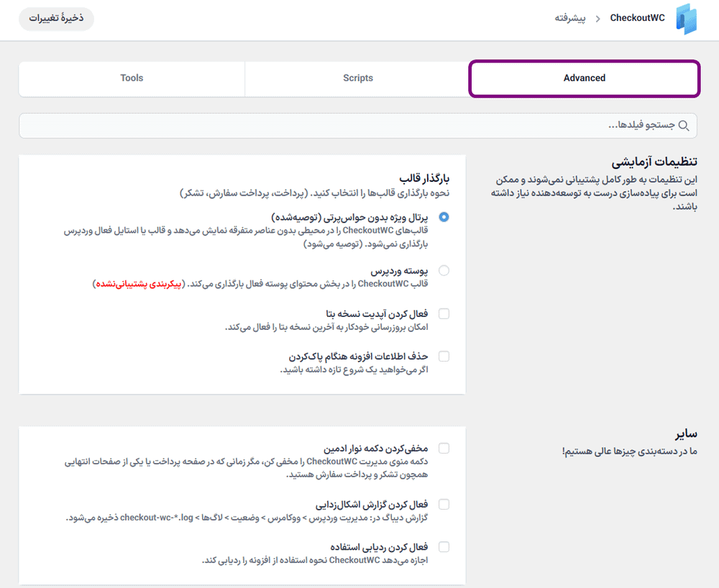The height and width of the screenshot is (588, 719).
Task: Select the پوسته وردپرس radio option
Action: point(444,270)
